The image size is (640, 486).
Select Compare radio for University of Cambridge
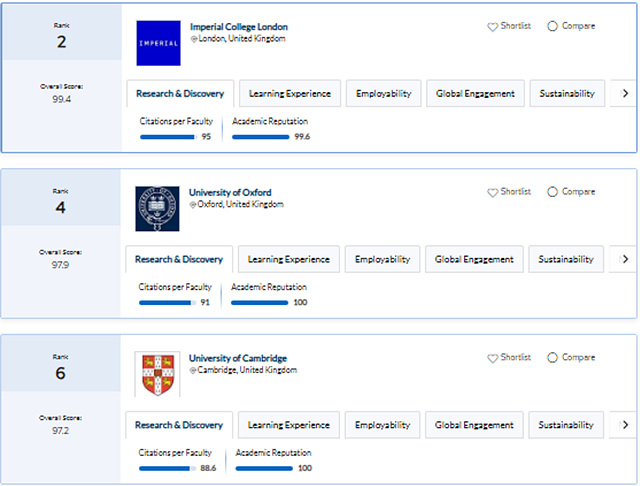(552, 357)
